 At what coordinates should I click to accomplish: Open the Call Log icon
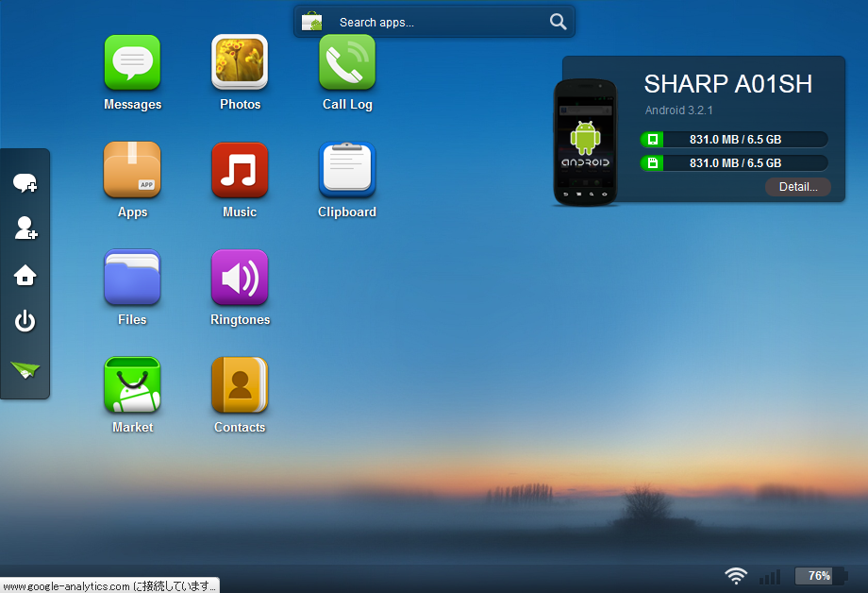[x=347, y=63]
